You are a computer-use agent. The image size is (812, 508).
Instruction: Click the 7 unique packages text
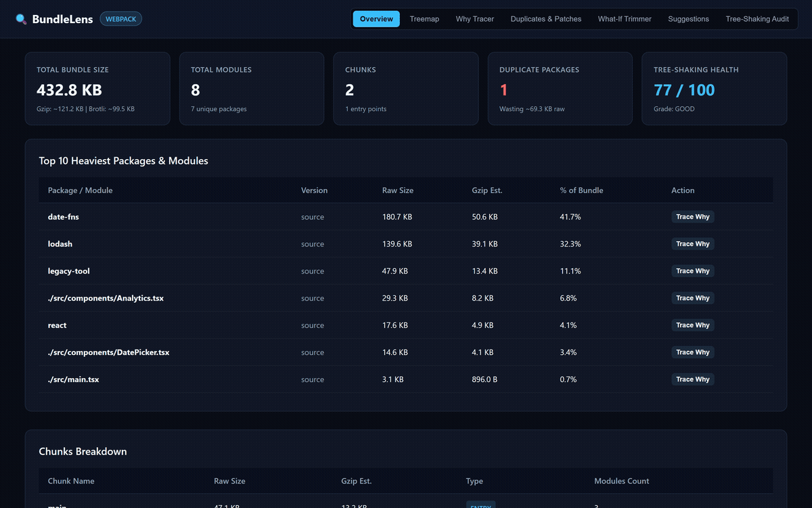click(219, 109)
